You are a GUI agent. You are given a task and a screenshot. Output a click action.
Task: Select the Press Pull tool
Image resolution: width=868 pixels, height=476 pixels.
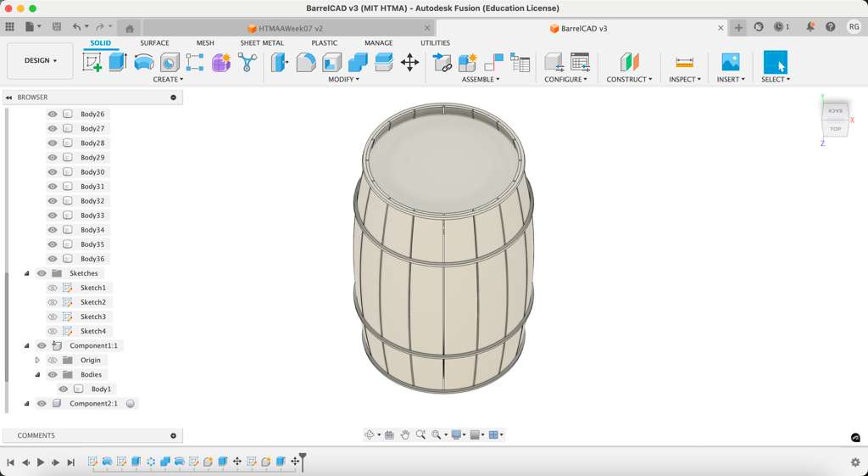pos(280,62)
